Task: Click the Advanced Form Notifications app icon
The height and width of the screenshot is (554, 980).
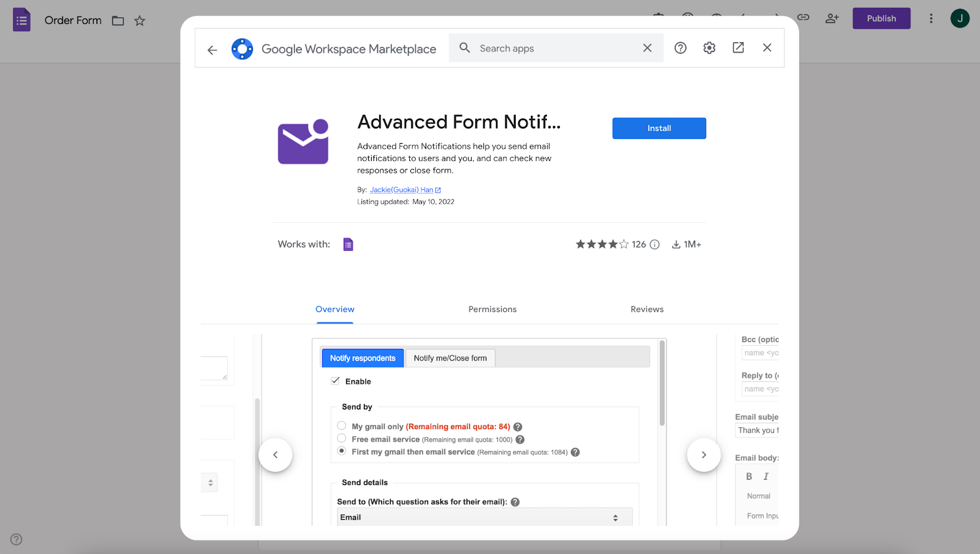Action: point(303,141)
